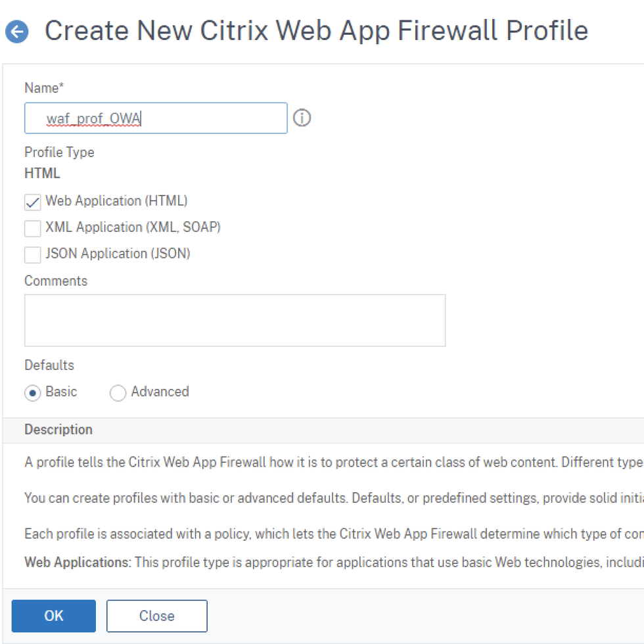Collapse the Description section header
Image resolution: width=644 pixels, height=644 pixels.
pyautogui.click(x=58, y=430)
